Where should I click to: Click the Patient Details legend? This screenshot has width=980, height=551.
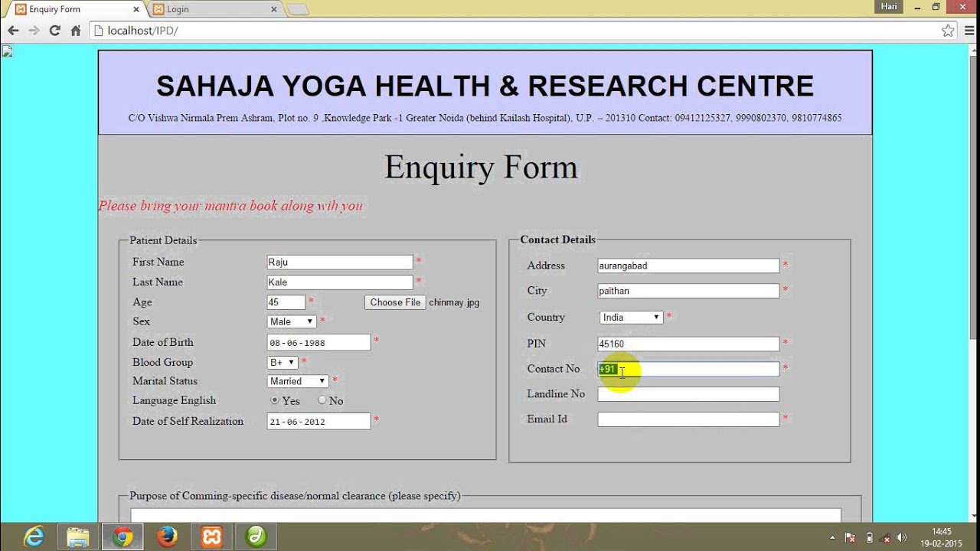[163, 240]
